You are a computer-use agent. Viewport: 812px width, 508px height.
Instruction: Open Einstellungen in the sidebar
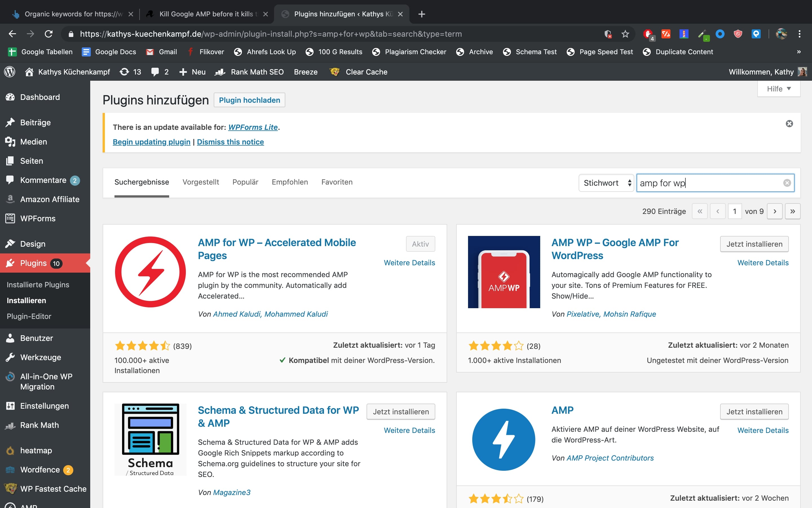click(x=45, y=406)
